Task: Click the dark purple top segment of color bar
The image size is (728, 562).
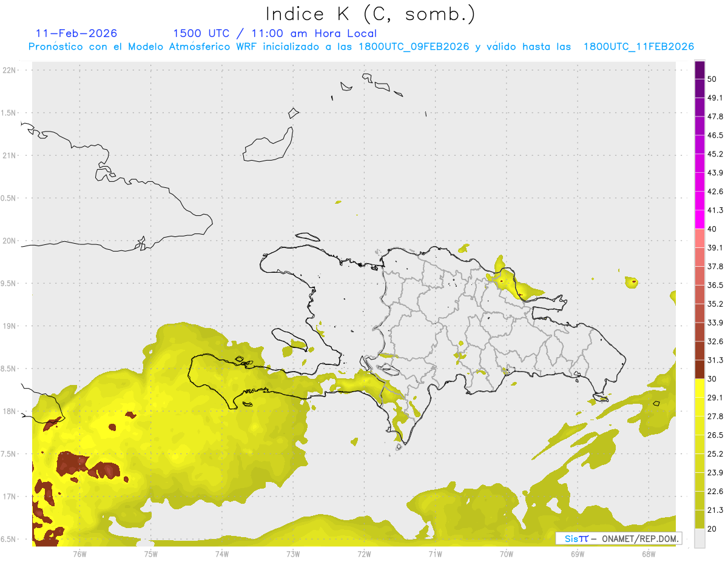Action: point(699,70)
